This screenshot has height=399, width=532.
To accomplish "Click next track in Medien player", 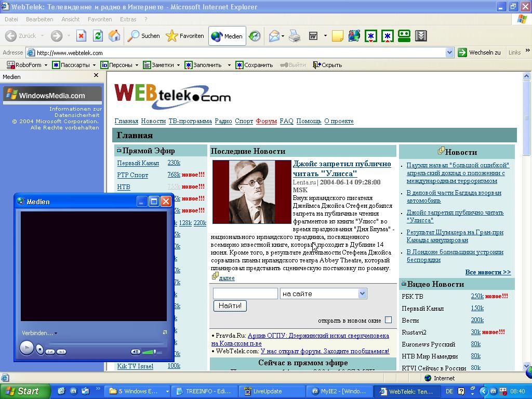I will [61, 352].
